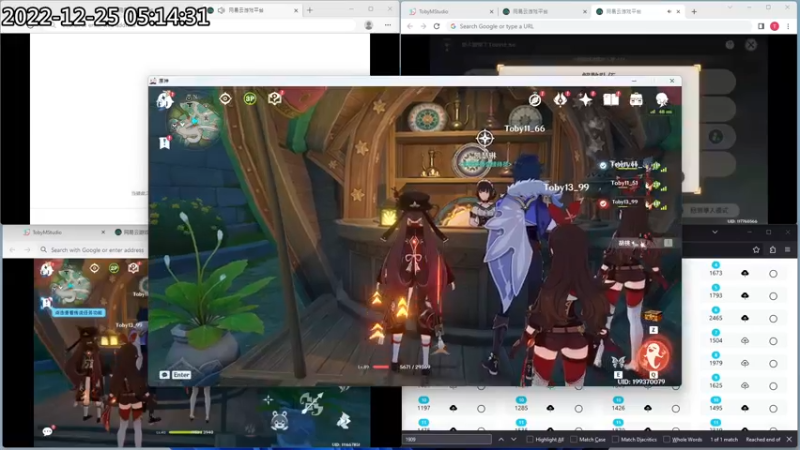Viewport: 800px width, 450px height.
Task: Click the cloud download icon for entry 2465
Action: pyautogui.click(x=745, y=318)
